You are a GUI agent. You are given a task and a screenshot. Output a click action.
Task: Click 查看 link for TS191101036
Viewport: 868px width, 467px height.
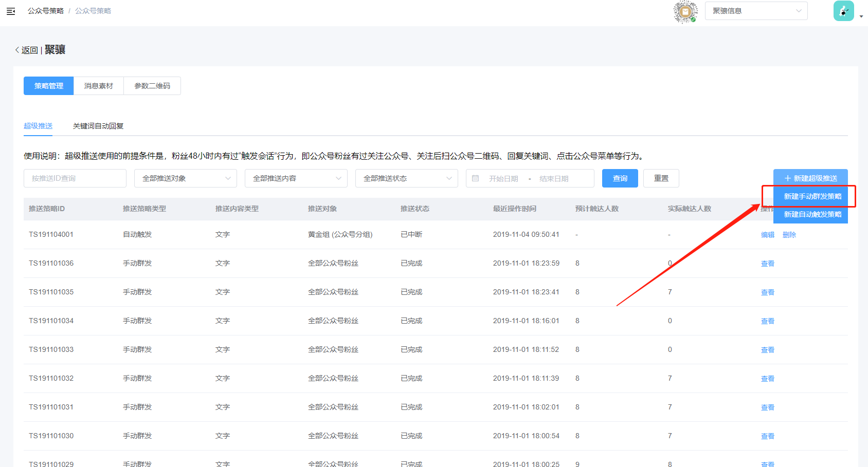[767, 264]
